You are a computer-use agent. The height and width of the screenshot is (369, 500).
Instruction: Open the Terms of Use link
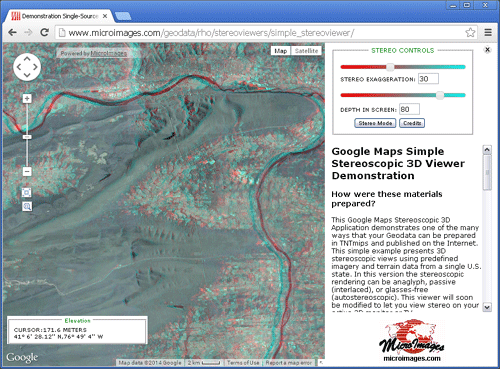[x=243, y=363]
